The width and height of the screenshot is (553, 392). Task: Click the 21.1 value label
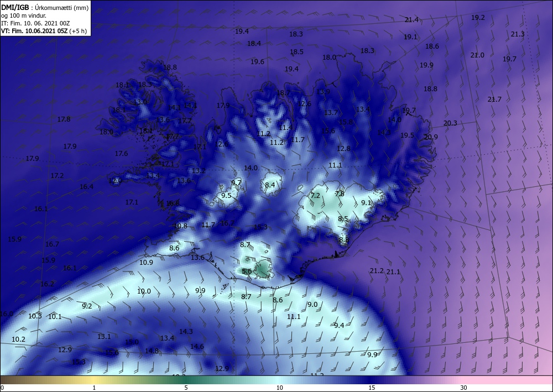tap(393, 272)
